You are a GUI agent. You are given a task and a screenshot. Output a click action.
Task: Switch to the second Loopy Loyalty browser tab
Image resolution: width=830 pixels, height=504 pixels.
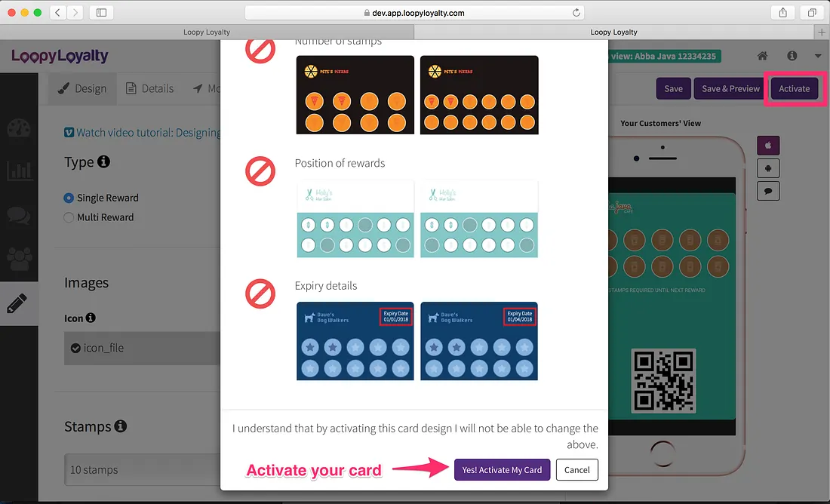click(614, 32)
